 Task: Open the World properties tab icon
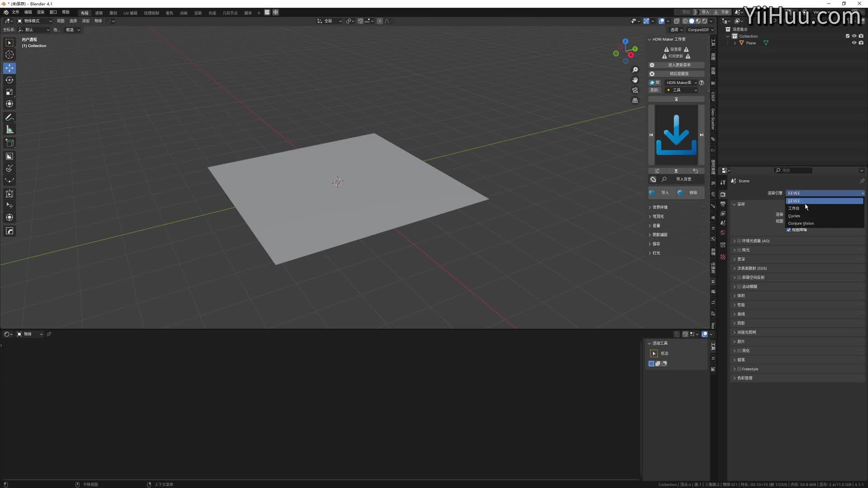click(723, 233)
